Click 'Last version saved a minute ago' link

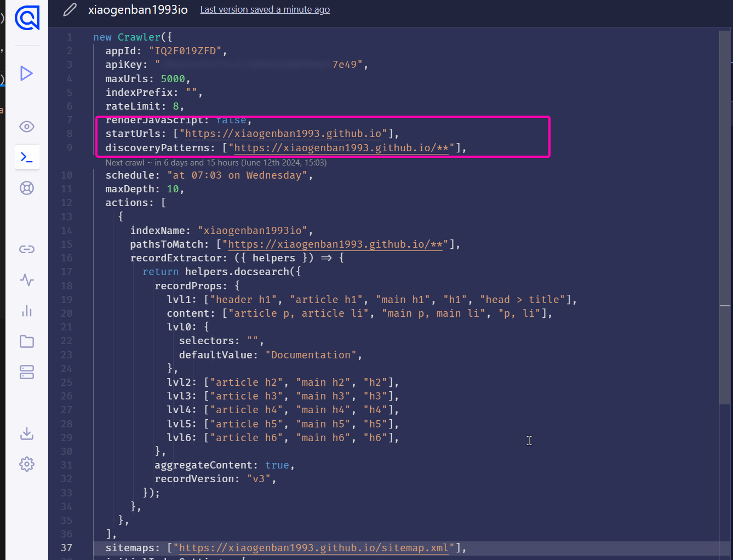(x=265, y=9)
